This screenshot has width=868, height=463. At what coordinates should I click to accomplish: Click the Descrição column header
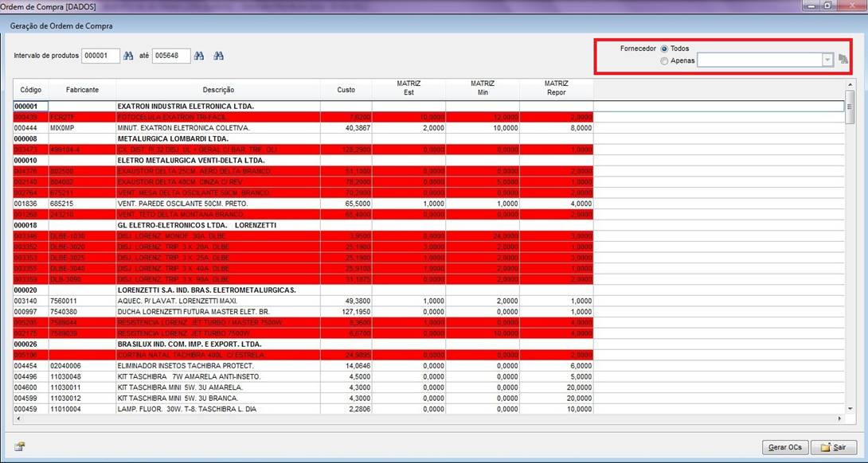point(218,90)
